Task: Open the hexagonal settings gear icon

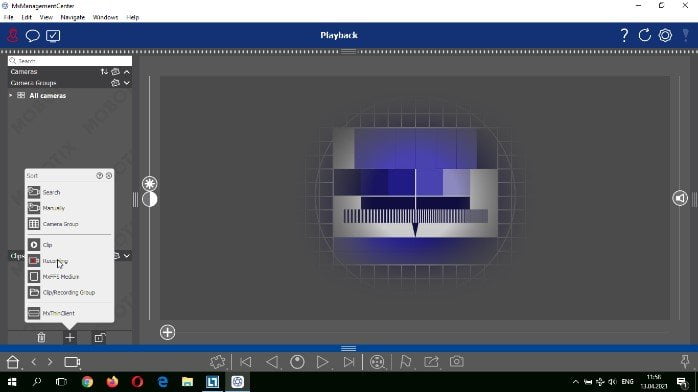Action: [x=665, y=35]
